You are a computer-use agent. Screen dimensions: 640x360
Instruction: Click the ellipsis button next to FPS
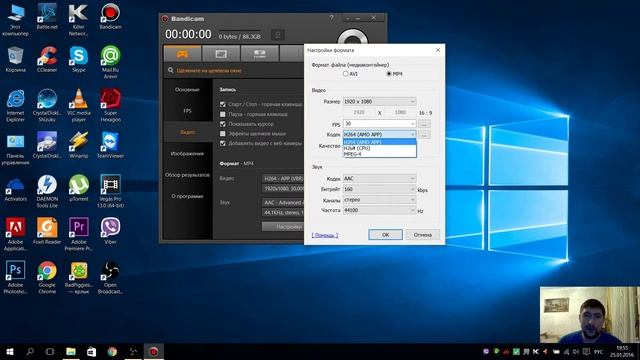coord(424,124)
